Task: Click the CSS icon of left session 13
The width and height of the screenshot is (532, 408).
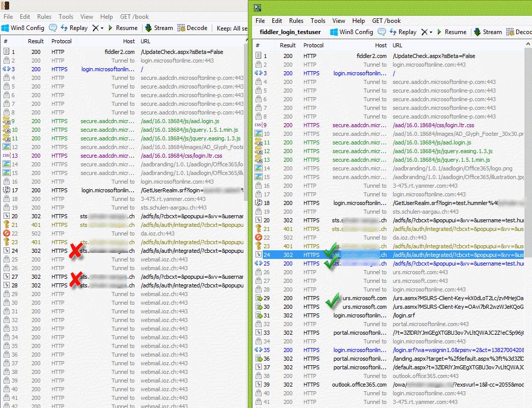Action: pyautogui.click(x=7, y=155)
